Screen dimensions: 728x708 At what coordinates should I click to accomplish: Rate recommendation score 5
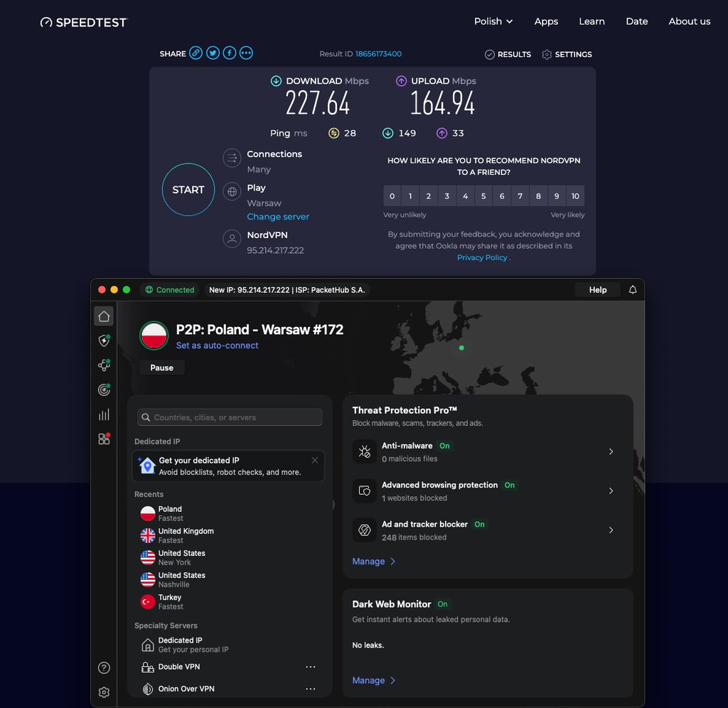[x=483, y=196]
